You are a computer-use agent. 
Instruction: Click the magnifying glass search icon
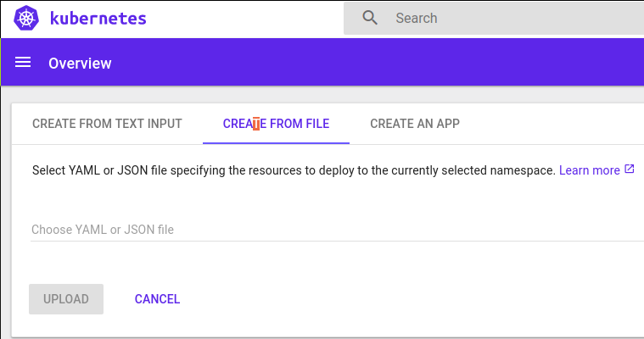370,18
